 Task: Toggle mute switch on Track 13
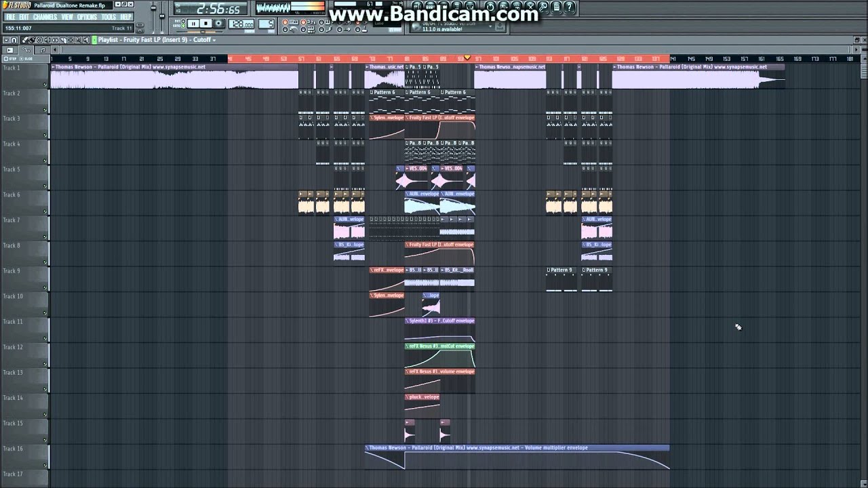[45, 389]
